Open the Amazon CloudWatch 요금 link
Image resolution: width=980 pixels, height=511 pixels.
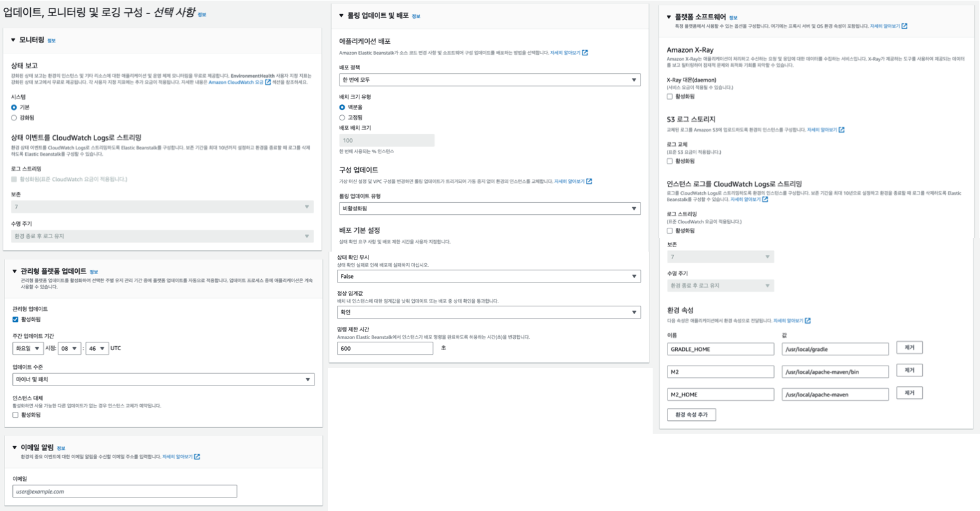pyautogui.click(x=239, y=82)
